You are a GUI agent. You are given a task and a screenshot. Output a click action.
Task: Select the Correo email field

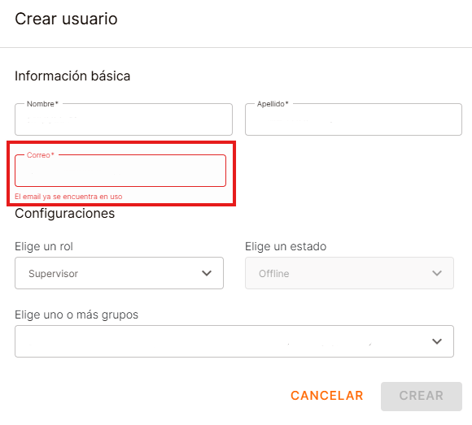click(120, 170)
